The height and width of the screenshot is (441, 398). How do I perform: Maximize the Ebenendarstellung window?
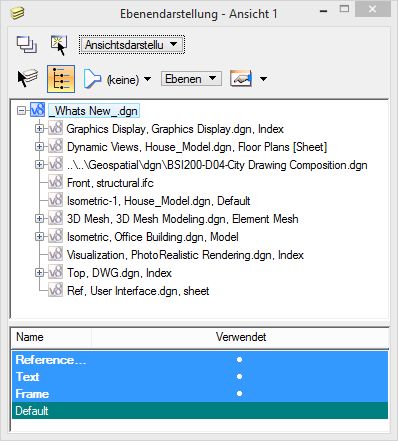pyautogui.click(x=344, y=9)
